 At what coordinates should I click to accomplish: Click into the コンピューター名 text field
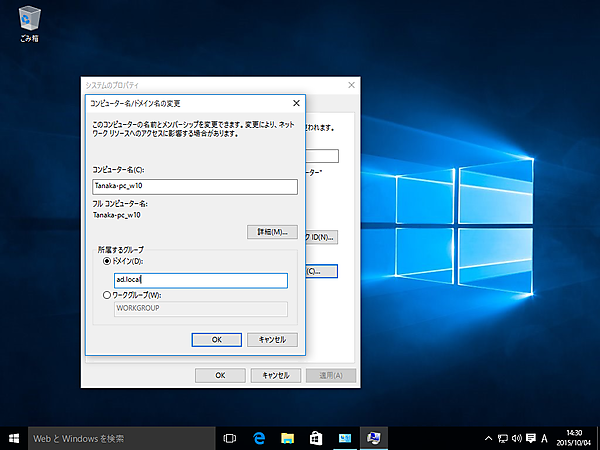click(195, 186)
